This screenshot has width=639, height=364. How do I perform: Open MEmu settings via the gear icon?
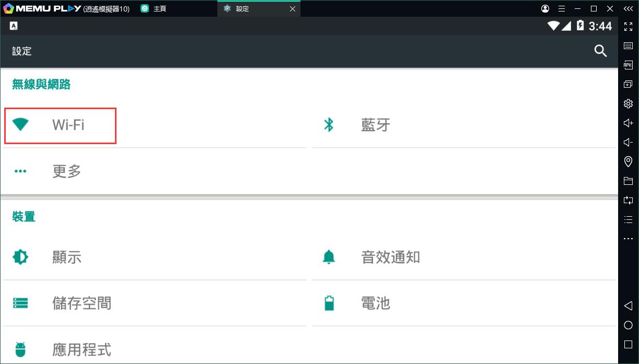click(628, 103)
